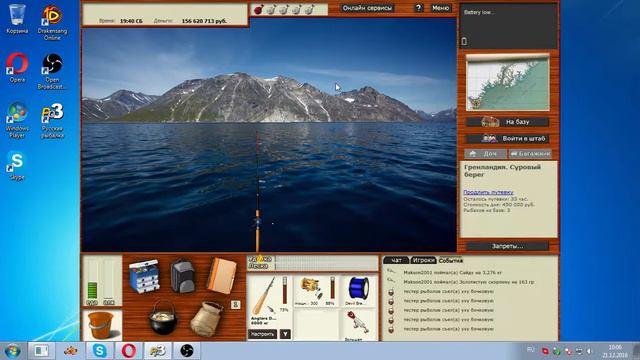Open Русская рыбалка desktop shortcut
This screenshot has width=640, height=360.
tap(52, 121)
